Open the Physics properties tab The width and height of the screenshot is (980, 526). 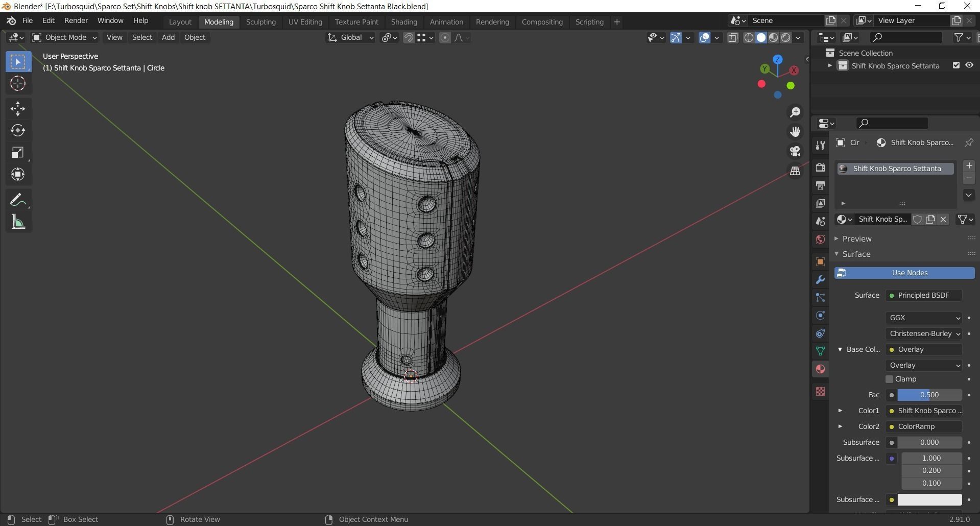(x=820, y=316)
